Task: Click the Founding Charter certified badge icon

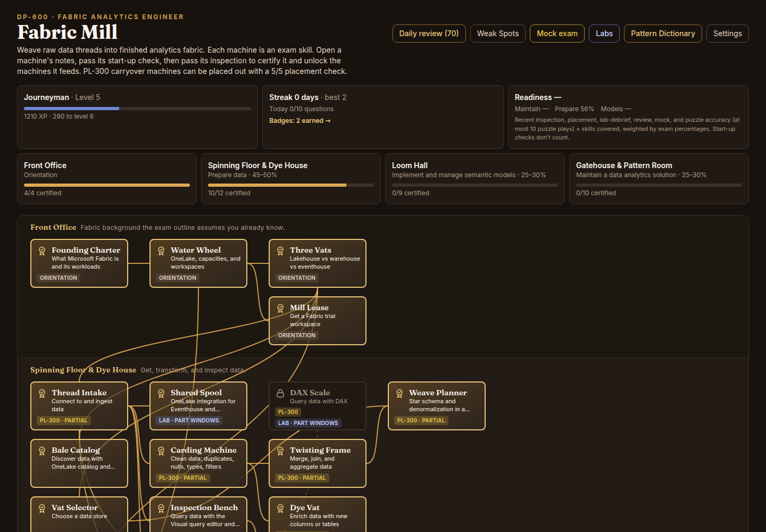Action: point(42,251)
